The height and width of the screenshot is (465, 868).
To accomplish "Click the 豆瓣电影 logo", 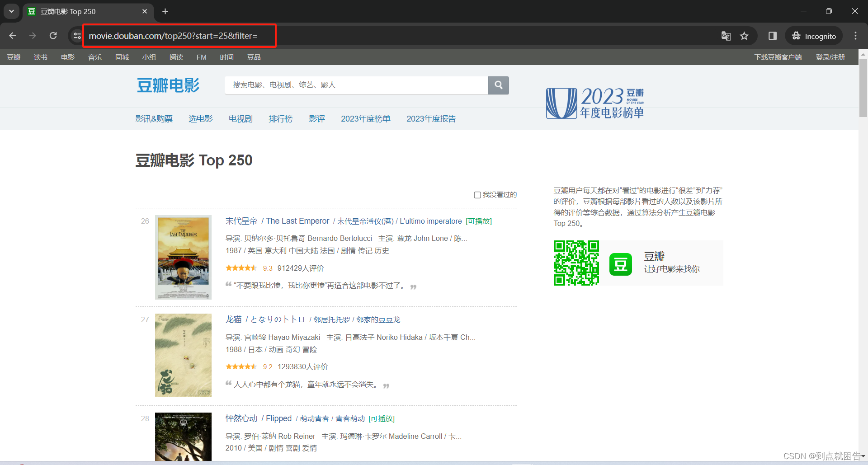I will (x=168, y=85).
